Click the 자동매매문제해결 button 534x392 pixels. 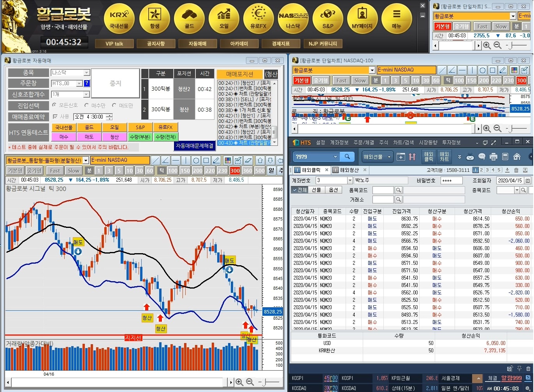pyautogui.click(x=195, y=146)
